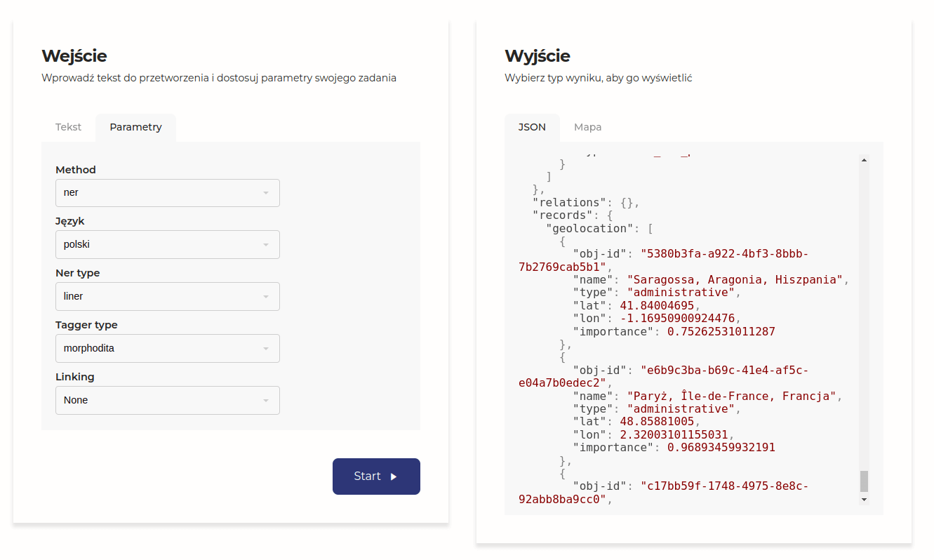Click the Wejście heading
The width and height of the screenshot is (934, 560).
pos(74,56)
